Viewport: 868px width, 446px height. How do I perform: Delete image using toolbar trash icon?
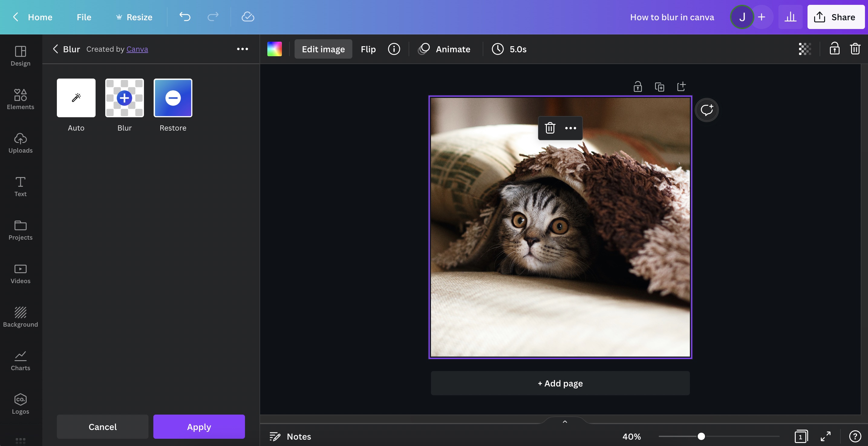tap(855, 49)
